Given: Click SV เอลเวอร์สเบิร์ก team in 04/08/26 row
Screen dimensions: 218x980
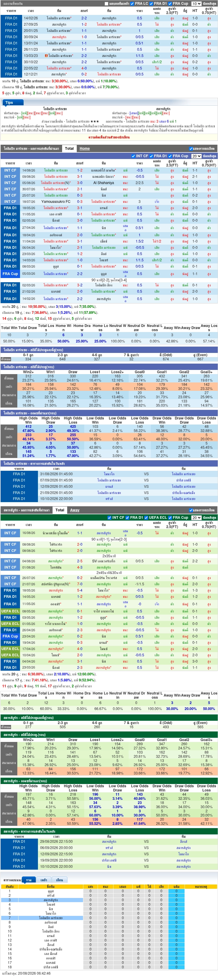Looking at the screenshot, I should [104, 561].
